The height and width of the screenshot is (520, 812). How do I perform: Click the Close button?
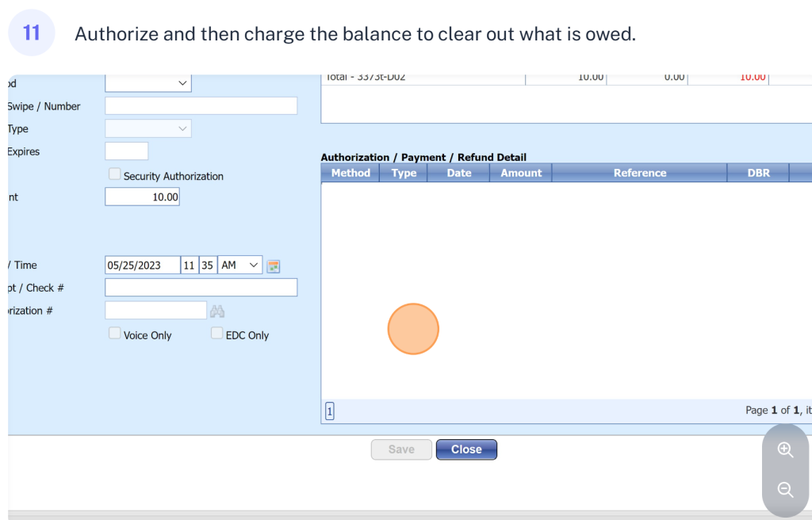466,449
